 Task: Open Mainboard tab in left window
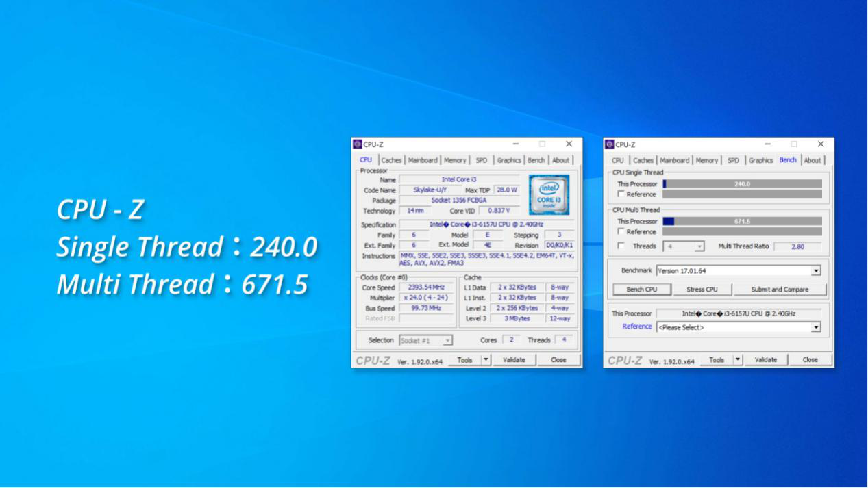[x=423, y=160]
